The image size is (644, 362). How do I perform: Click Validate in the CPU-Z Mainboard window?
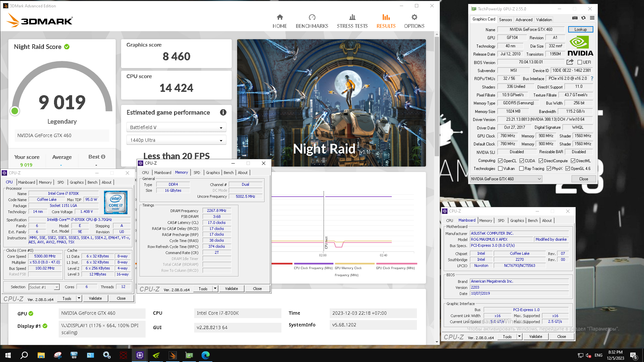click(x=536, y=337)
